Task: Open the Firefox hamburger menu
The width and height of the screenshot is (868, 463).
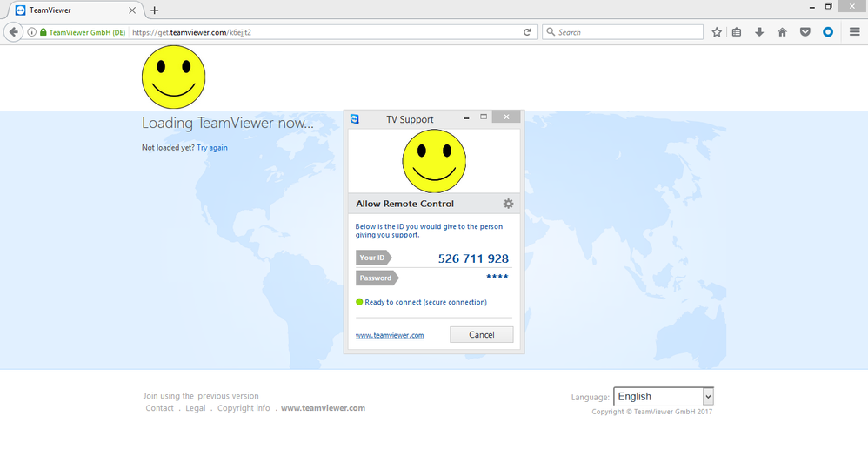Action: click(x=855, y=32)
